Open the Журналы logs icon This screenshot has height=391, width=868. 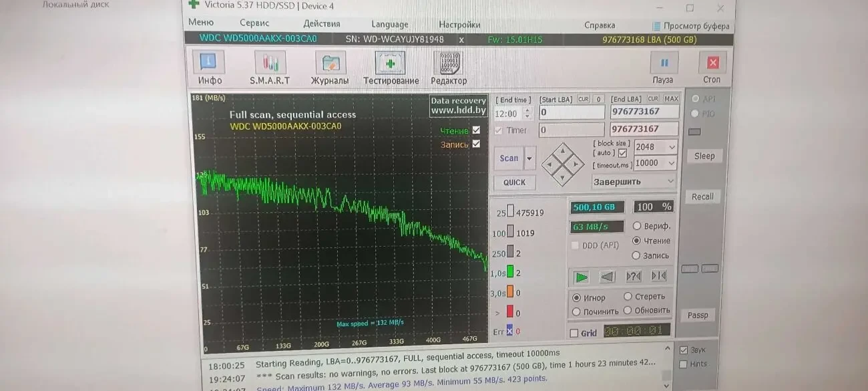click(x=330, y=63)
